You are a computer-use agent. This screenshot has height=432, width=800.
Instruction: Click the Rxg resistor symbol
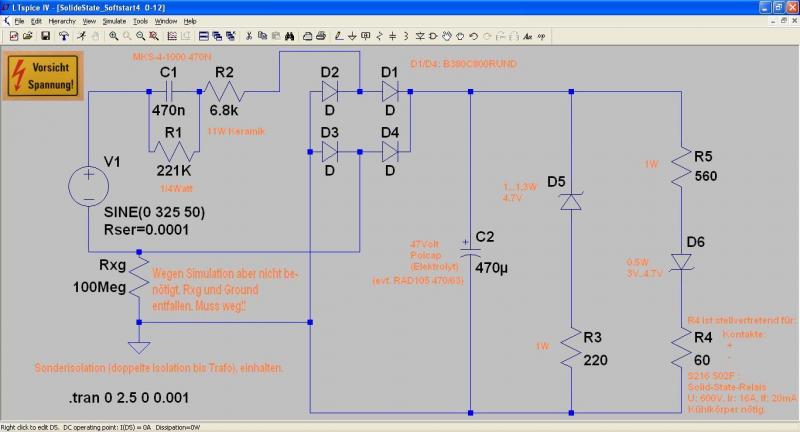click(x=139, y=277)
